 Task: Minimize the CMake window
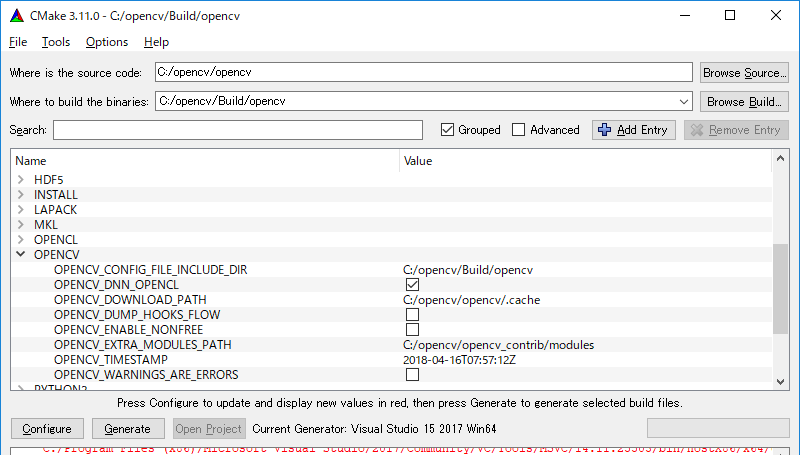(x=685, y=15)
